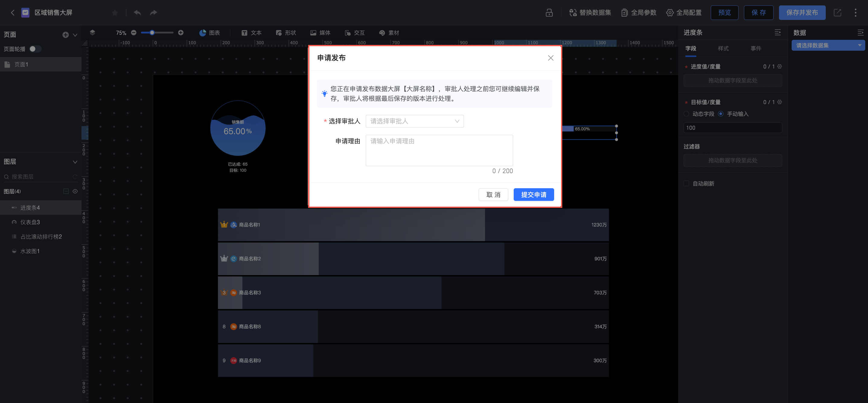Click the lock icon in top bar
This screenshot has width=868, height=403.
coord(549,12)
